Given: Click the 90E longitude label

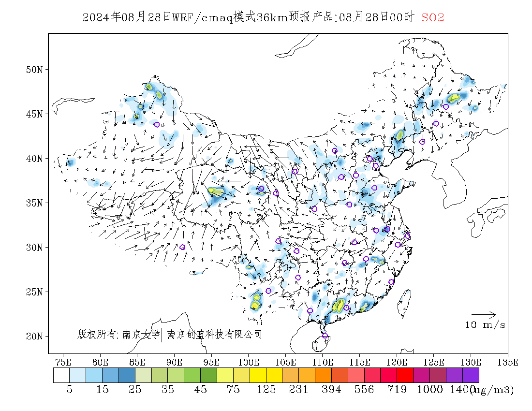Looking at the screenshot, I should [x=174, y=362].
